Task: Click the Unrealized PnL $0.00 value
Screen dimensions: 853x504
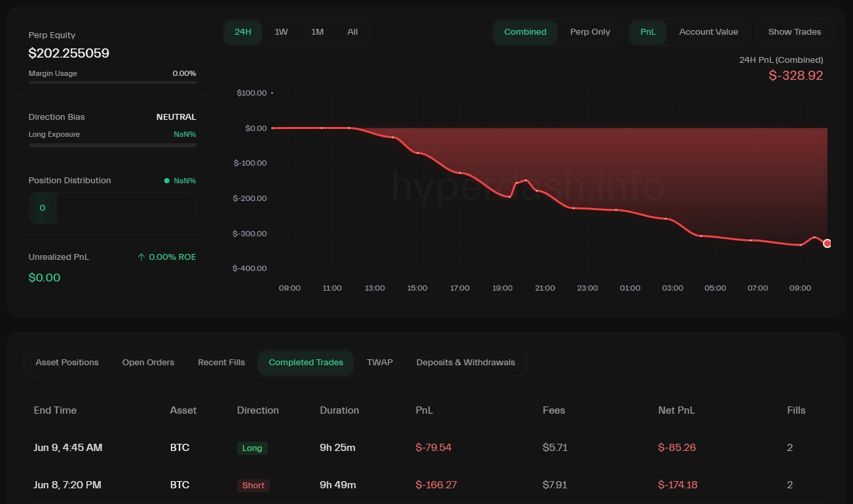Action: 45,278
